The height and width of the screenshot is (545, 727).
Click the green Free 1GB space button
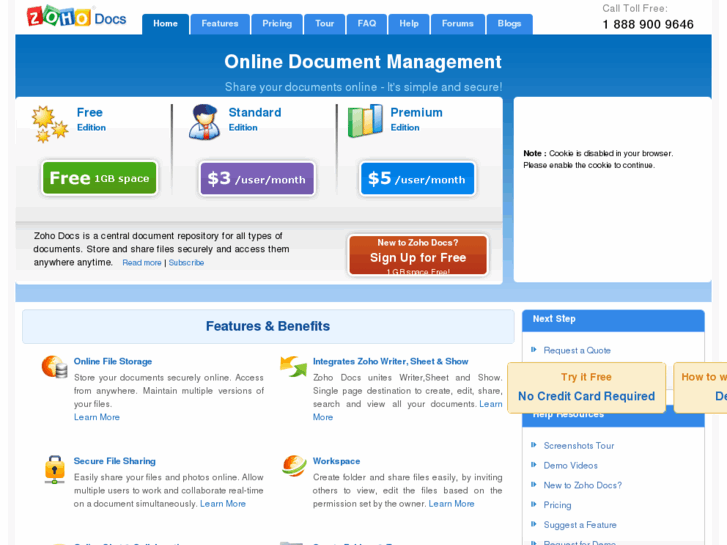100,178
